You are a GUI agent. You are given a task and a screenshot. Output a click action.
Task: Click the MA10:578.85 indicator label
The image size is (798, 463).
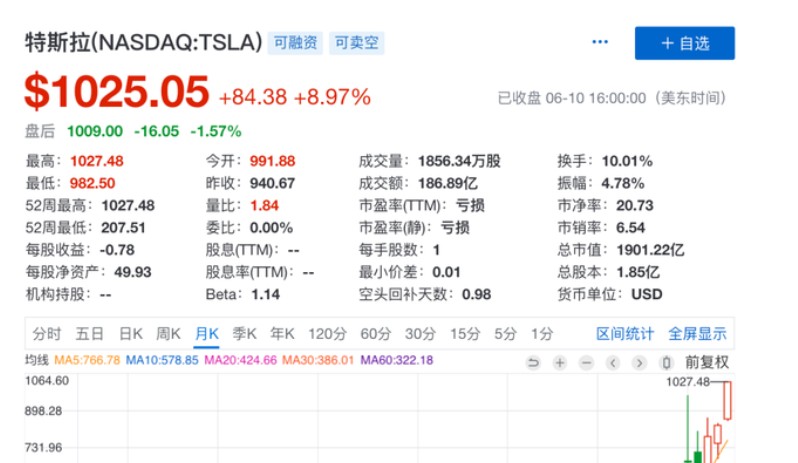[162, 360]
